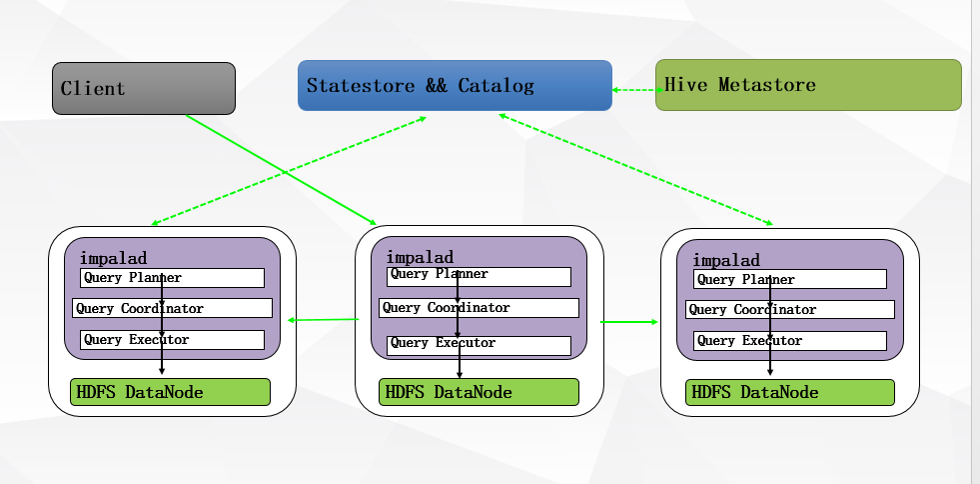Image resolution: width=980 pixels, height=484 pixels.
Task: Click Query Executor in the left impalad
Action: pyautogui.click(x=172, y=340)
